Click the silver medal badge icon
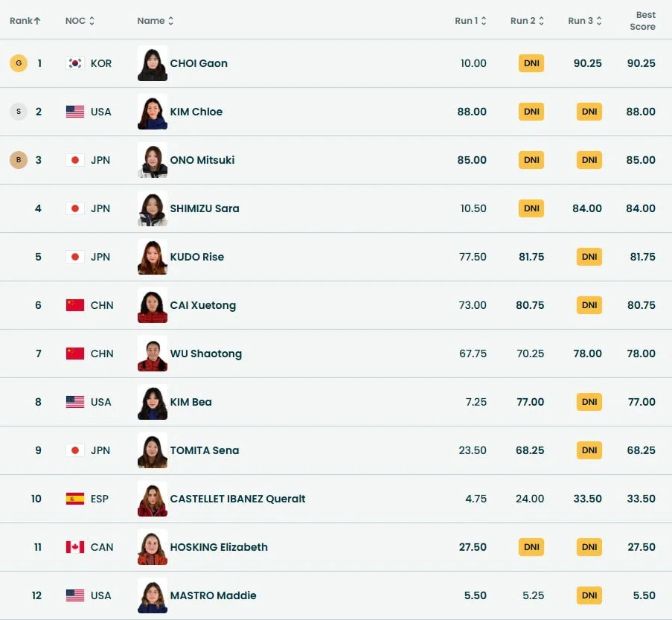Viewport: 672px width, 620px height. point(18,112)
